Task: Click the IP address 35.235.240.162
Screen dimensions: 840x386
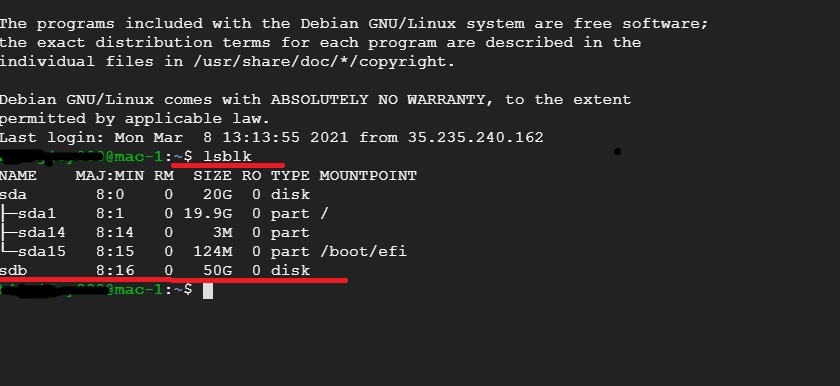Action: (475, 138)
